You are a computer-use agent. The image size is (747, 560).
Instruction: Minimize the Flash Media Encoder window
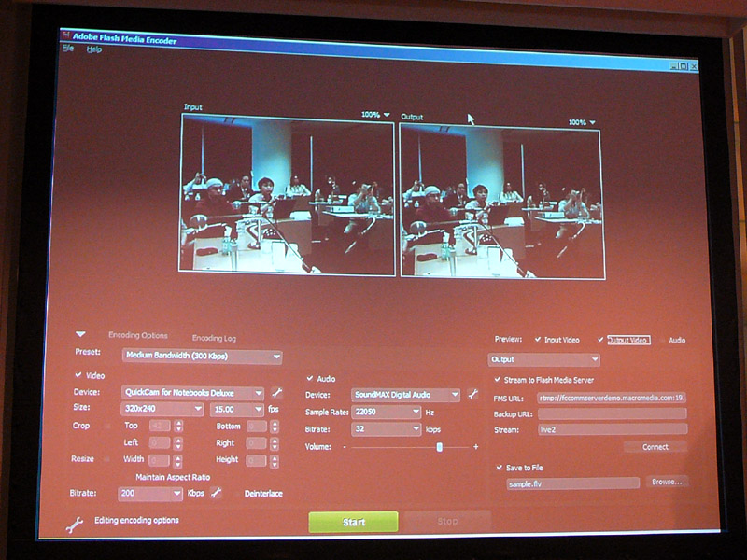click(x=673, y=65)
